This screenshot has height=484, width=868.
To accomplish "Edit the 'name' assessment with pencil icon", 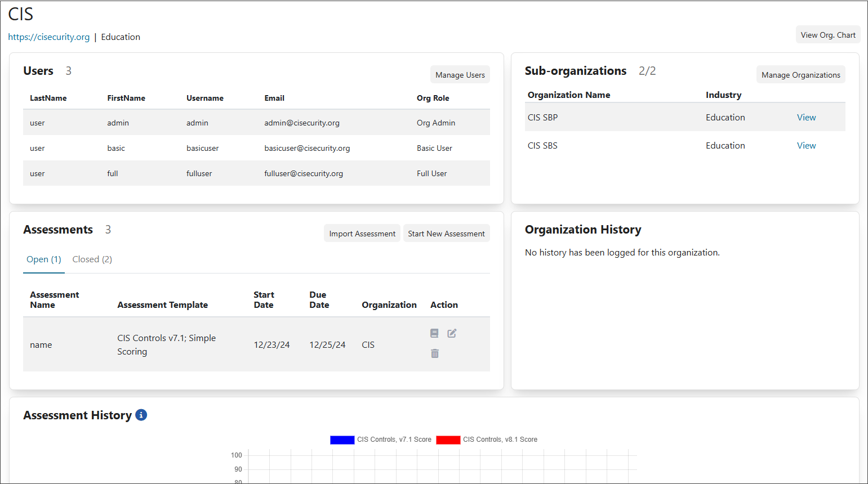I will pos(452,333).
